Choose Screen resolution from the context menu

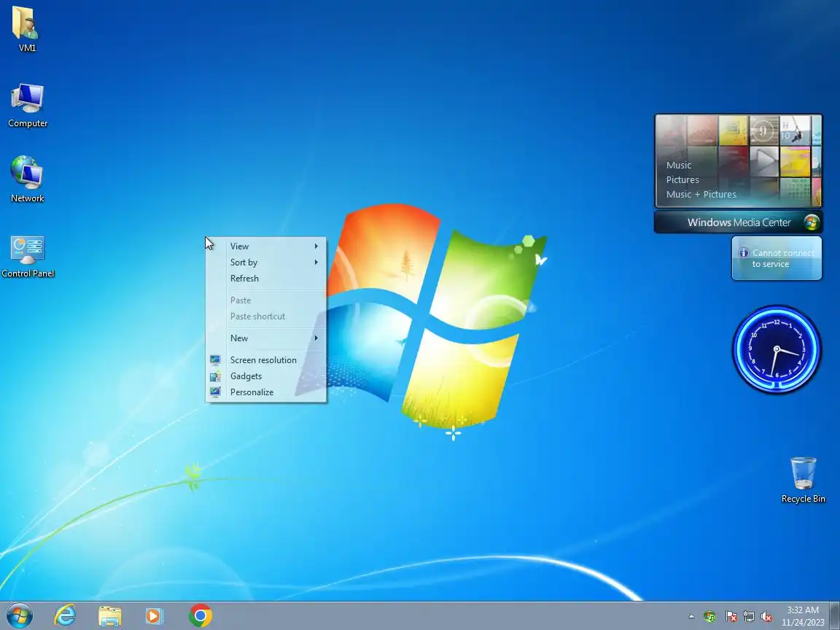click(266, 360)
